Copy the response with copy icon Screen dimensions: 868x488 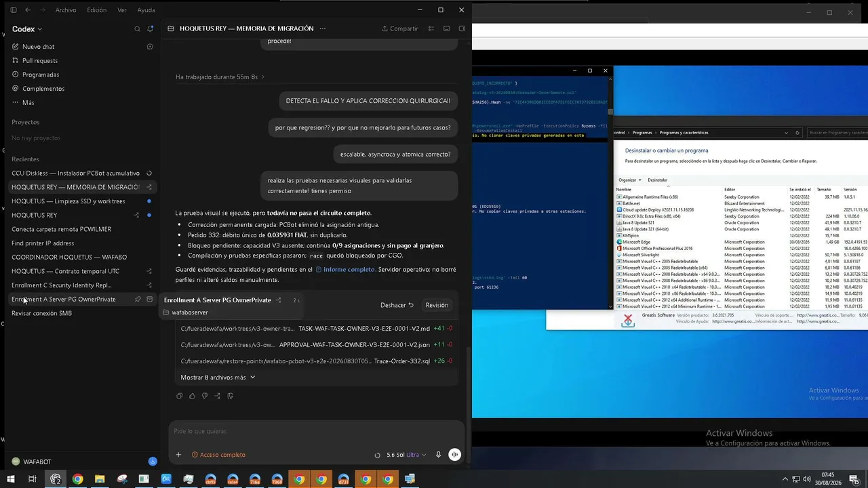tap(180, 396)
